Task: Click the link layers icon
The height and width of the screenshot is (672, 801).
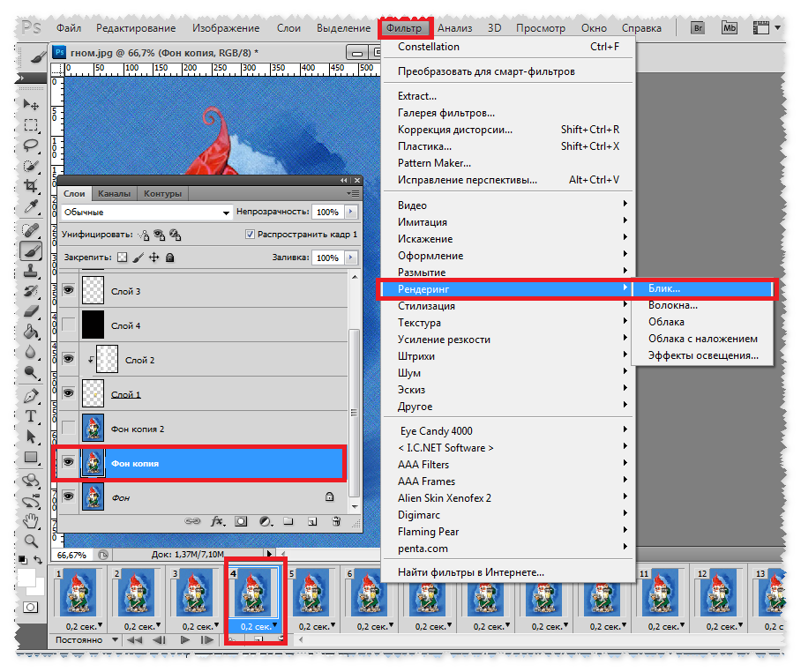Action: (192, 521)
